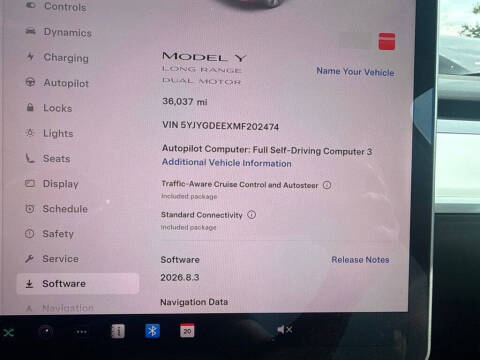Click the Schedule clock icon

30,209
